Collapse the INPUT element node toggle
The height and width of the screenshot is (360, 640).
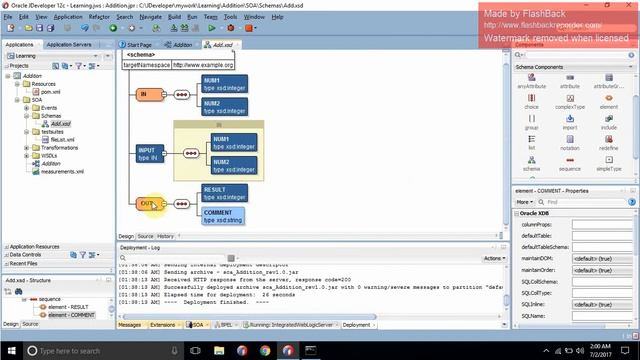(164, 153)
